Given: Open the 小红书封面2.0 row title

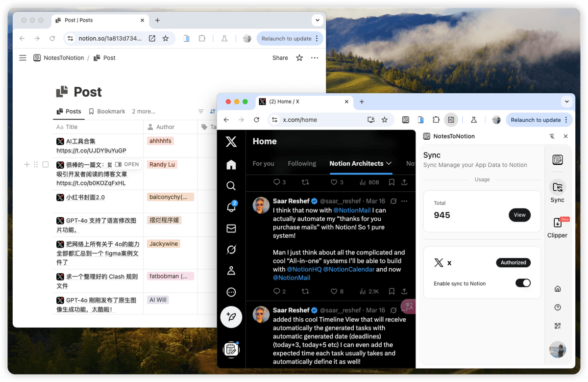Looking at the screenshot, I should pos(85,197).
